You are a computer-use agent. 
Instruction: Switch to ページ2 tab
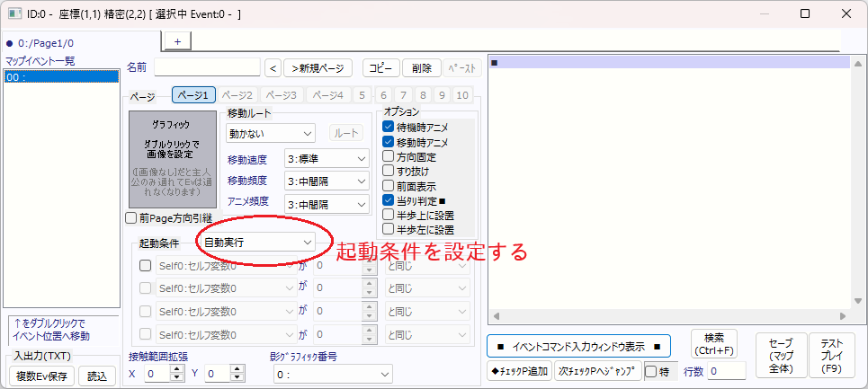(237, 95)
